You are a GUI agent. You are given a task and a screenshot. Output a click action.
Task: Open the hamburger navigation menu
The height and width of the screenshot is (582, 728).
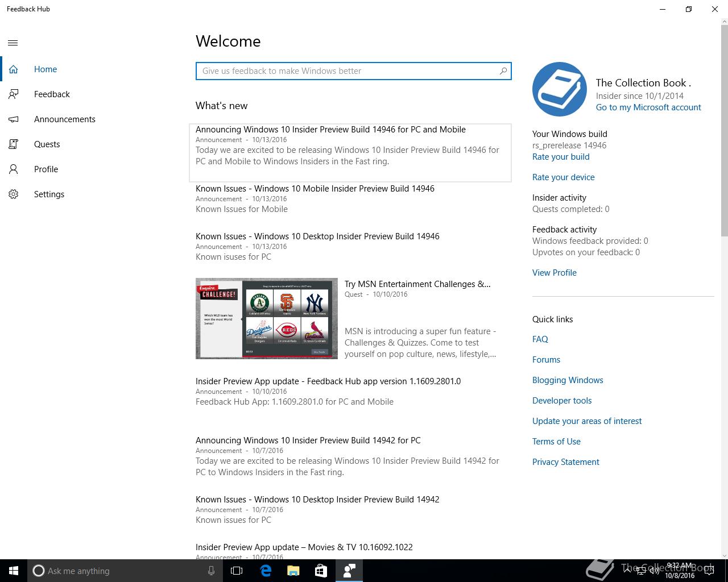[13, 43]
